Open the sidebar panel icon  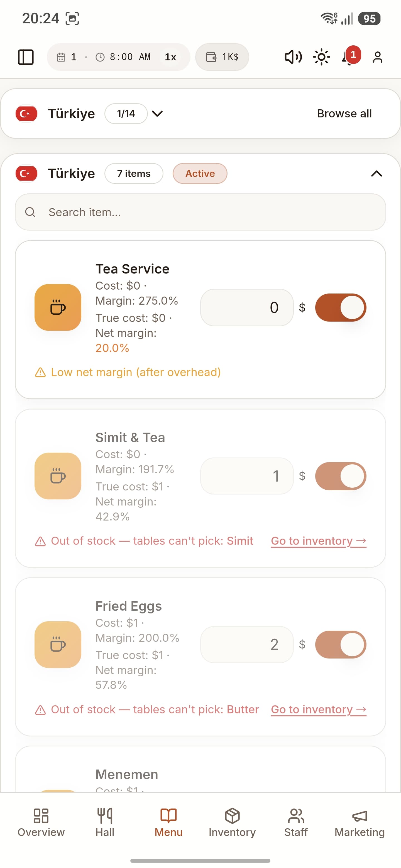pos(26,57)
